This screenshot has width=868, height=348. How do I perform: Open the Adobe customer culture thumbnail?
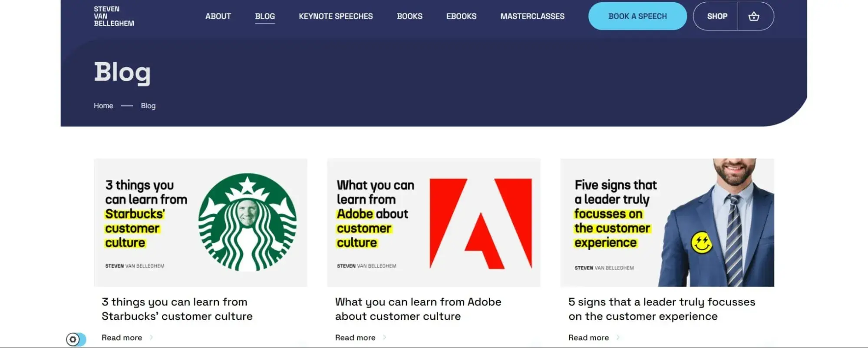(x=434, y=222)
